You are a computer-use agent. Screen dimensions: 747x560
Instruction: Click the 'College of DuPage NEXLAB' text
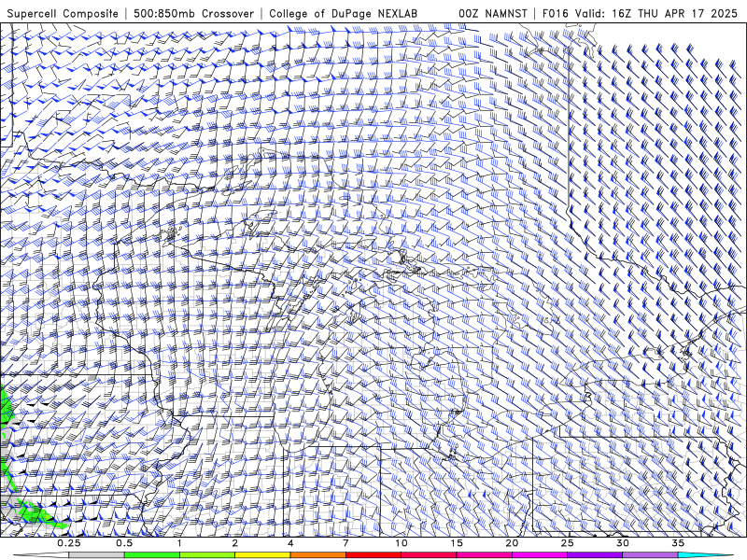[343, 13]
